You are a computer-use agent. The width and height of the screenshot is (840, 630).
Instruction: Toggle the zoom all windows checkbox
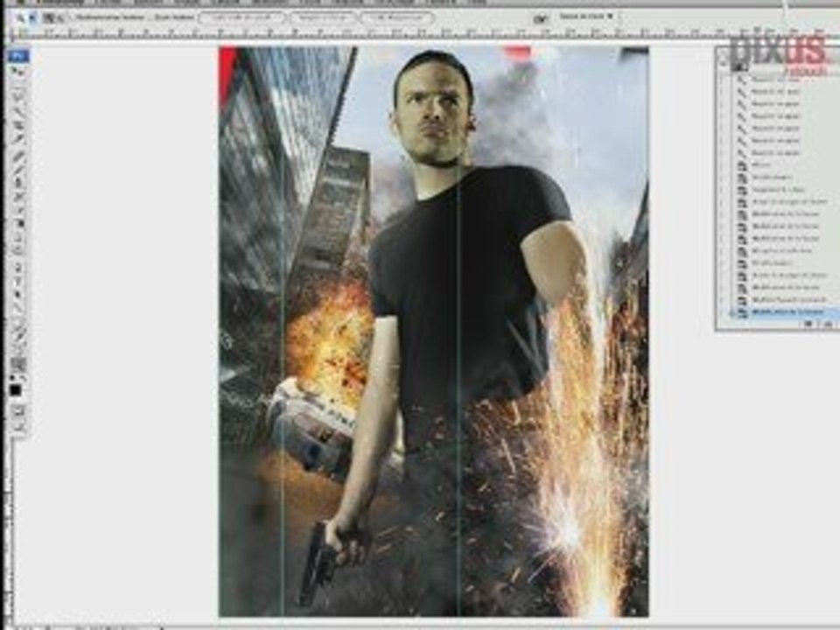coord(150,17)
